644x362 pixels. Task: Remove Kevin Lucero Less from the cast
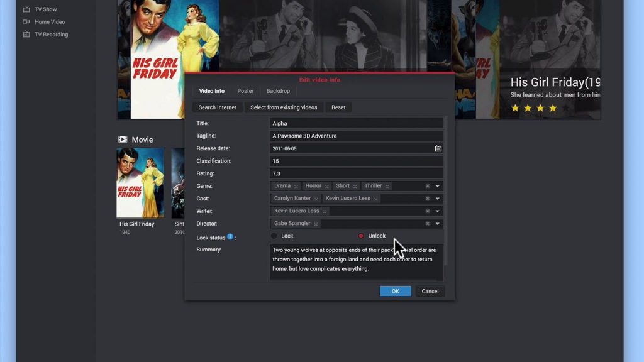coord(376,199)
